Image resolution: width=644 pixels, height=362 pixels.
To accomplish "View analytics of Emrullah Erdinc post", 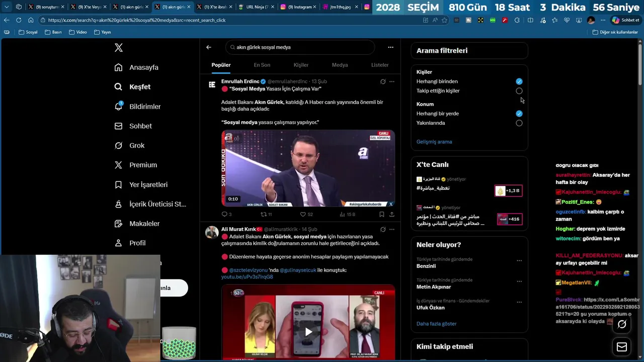I will coord(347,214).
